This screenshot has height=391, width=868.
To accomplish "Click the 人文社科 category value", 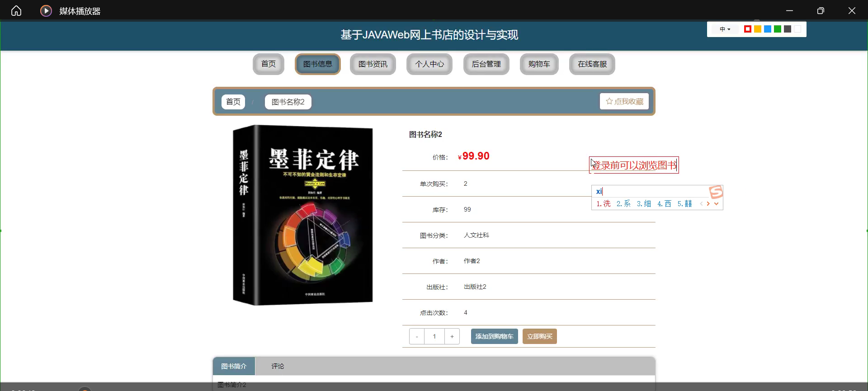I will coord(476,235).
